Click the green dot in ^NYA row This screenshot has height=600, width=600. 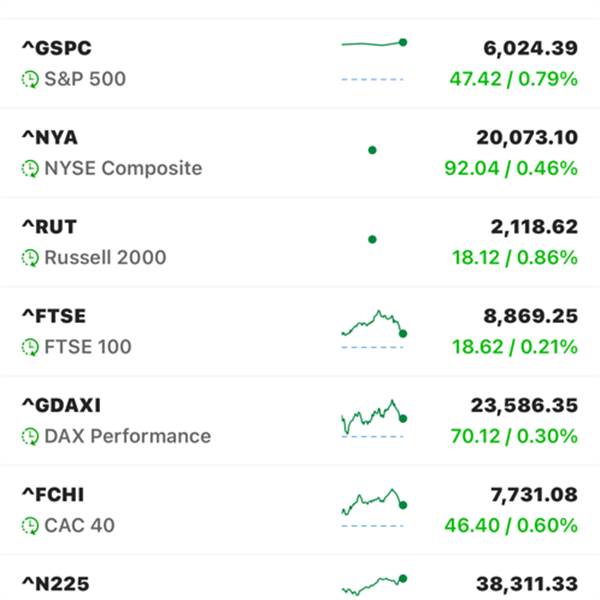[372, 150]
